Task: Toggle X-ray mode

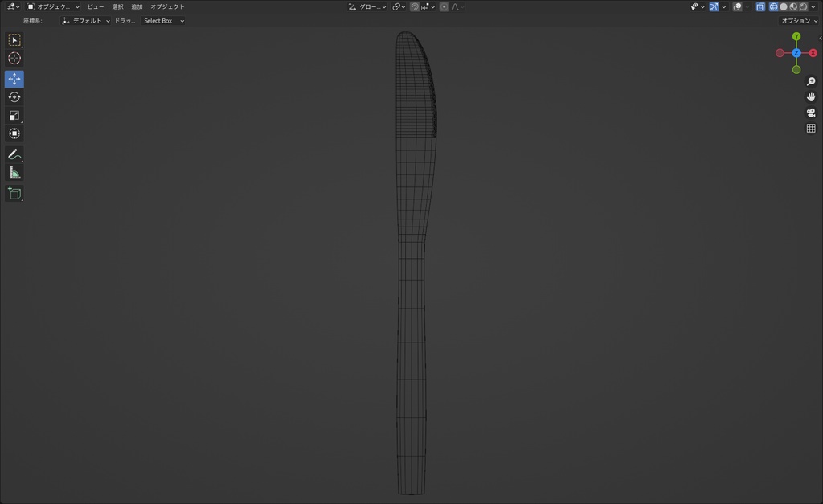Action: [x=760, y=6]
